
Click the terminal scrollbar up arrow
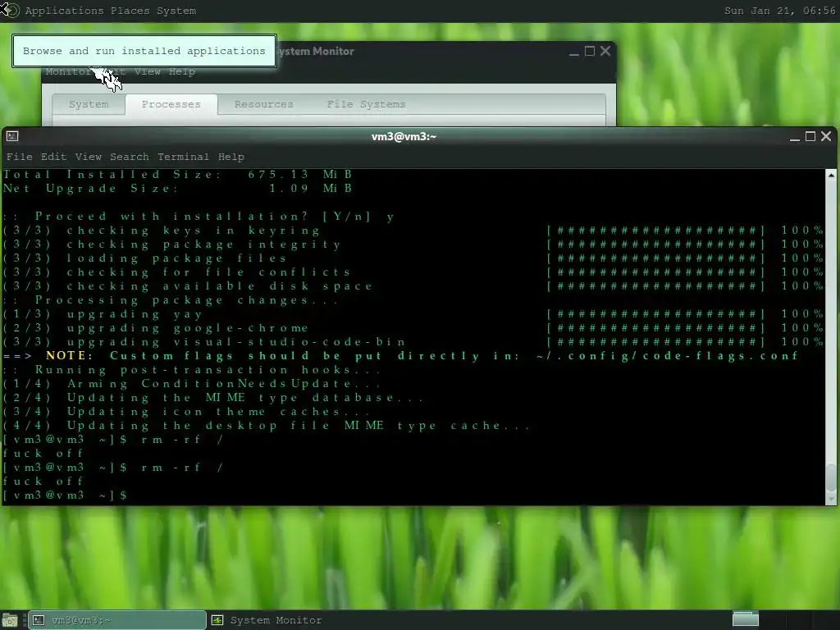(831, 176)
